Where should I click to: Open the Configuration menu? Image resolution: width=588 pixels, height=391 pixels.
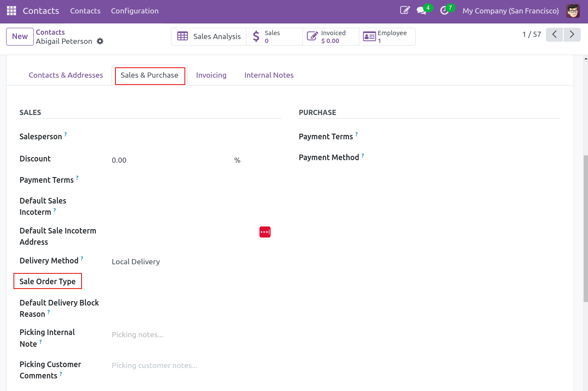135,11
